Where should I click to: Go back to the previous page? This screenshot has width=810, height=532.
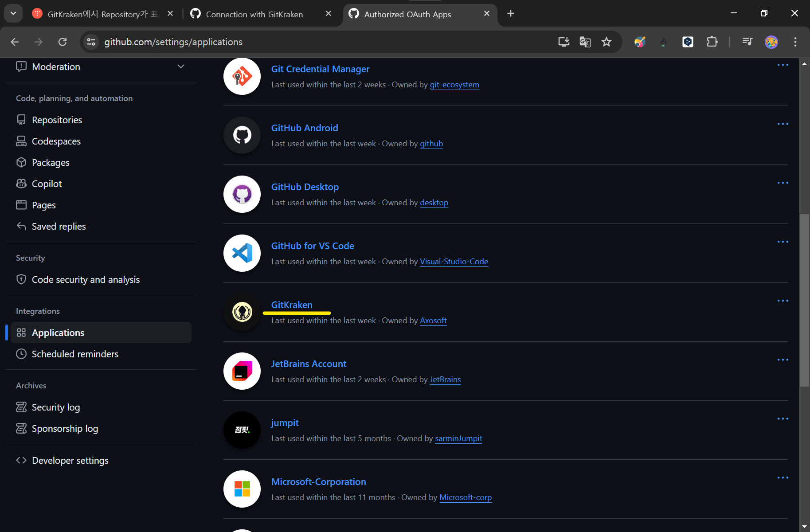click(x=15, y=42)
